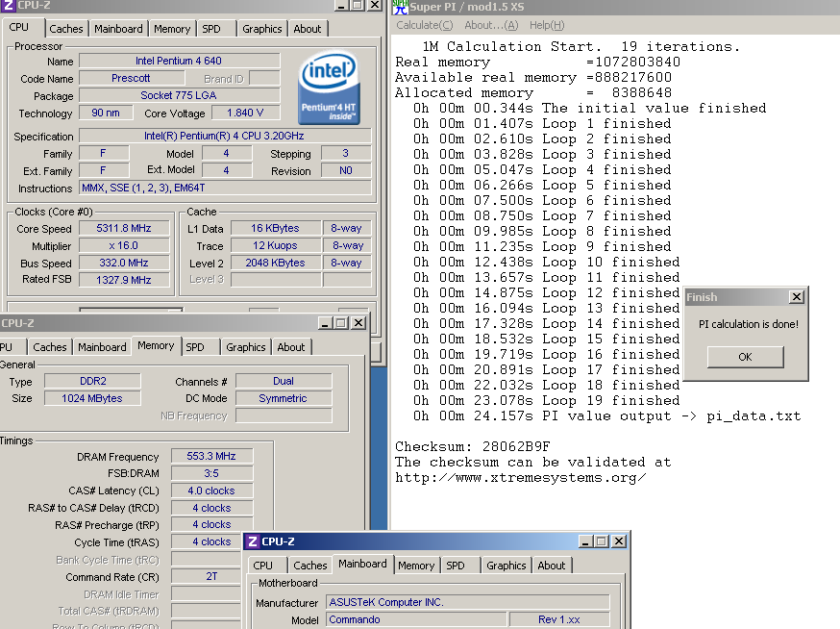Click the Core Speed value 5311.8 MHz
The height and width of the screenshot is (629, 840).
[124, 229]
